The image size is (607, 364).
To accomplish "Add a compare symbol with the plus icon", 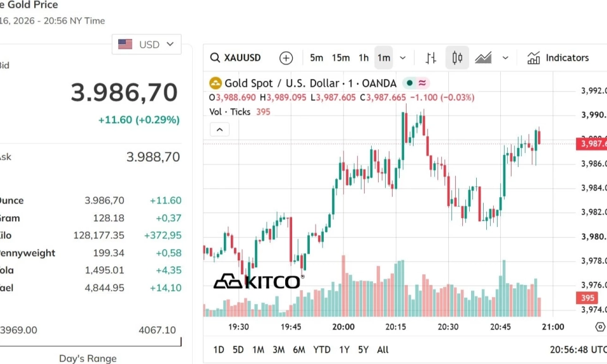I will [286, 58].
